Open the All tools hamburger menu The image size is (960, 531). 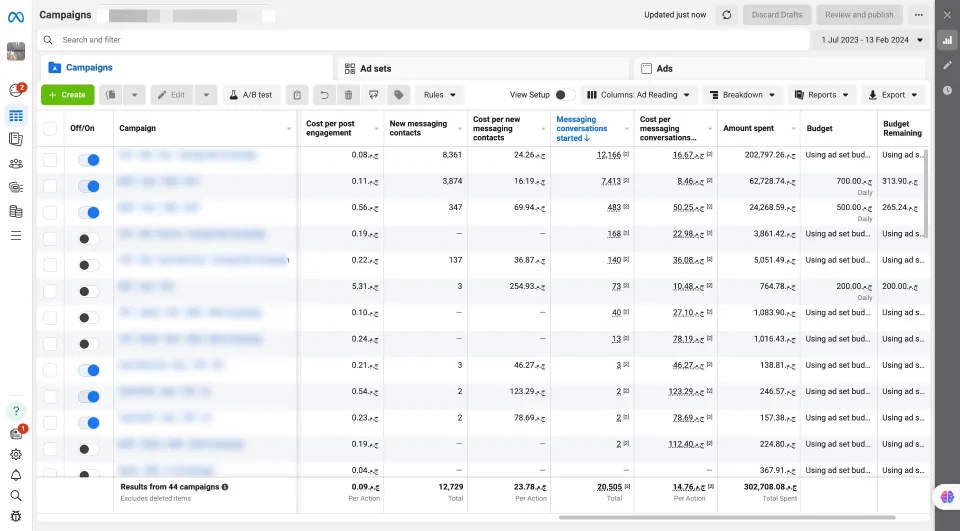pyautogui.click(x=16, y=236)
